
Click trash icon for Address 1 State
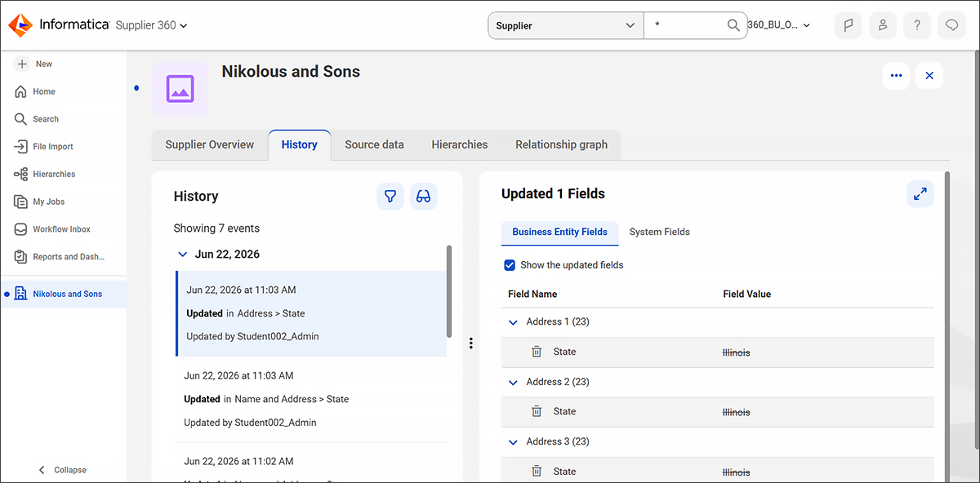coord(537,352)
